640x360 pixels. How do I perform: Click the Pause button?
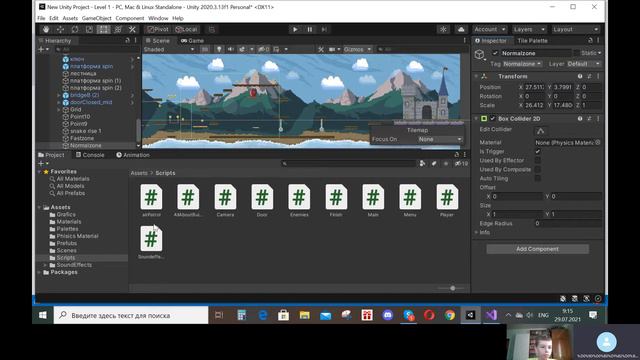(310, 29)
